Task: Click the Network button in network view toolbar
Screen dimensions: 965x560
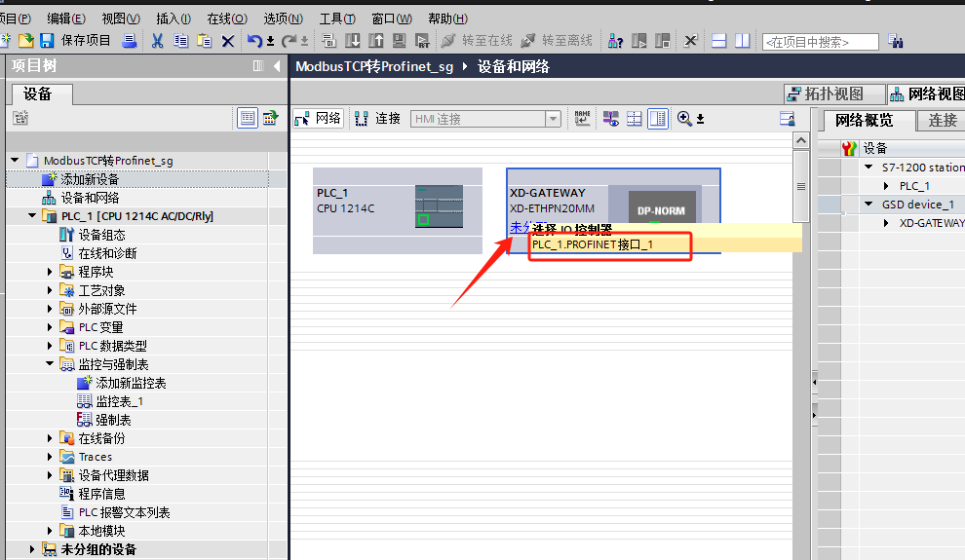Action: [x=318, y=119]
